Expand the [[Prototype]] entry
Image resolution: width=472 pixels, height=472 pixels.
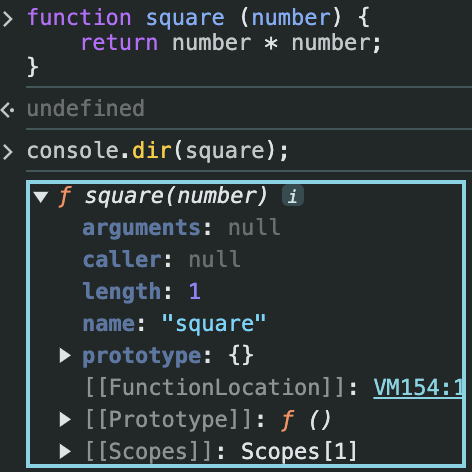(65, 419)
